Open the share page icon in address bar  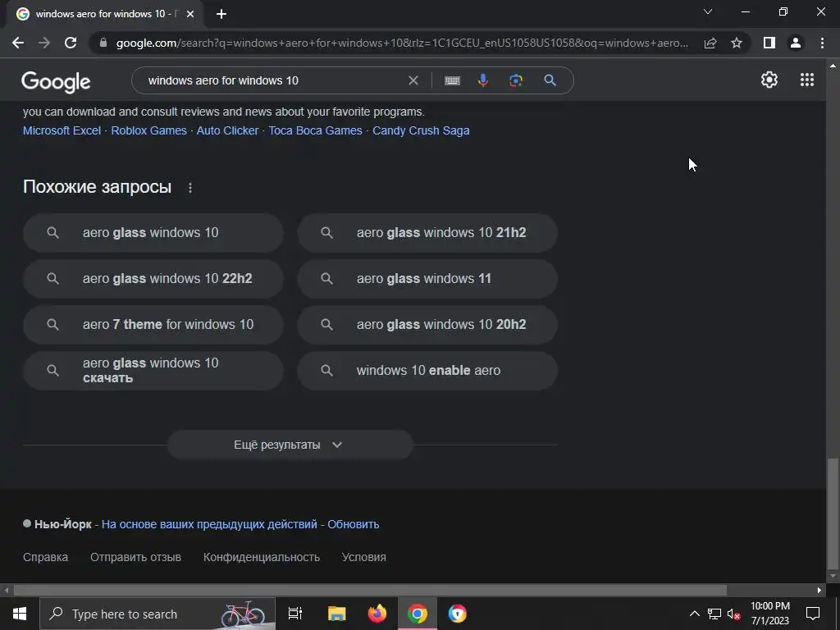pos(710,43)
